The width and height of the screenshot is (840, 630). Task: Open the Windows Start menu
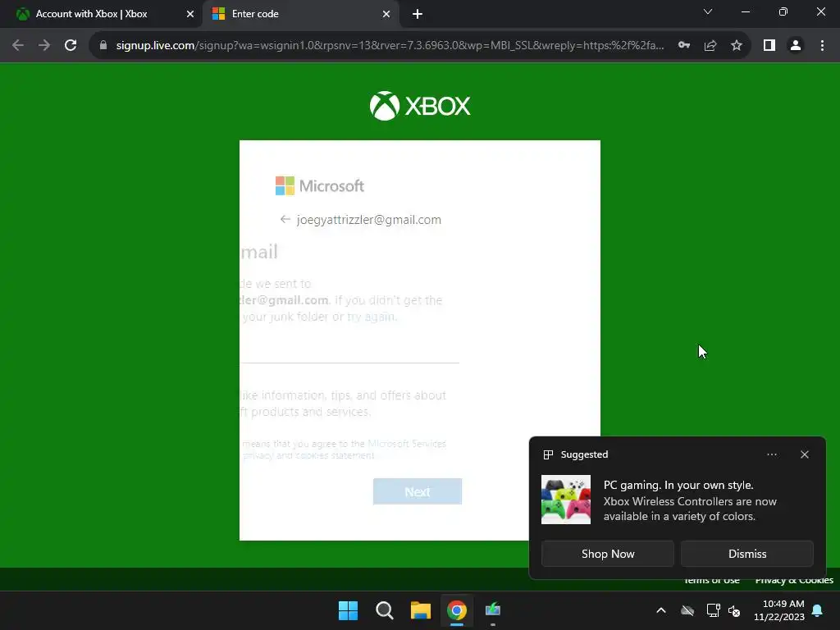pos(348,610)
